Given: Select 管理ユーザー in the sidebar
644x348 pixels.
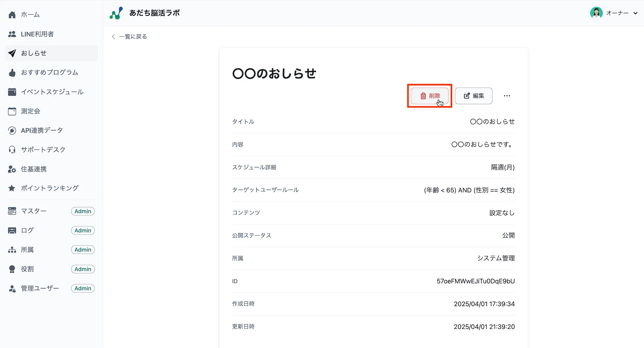Looking at the screenshot, I should (40, 288).
